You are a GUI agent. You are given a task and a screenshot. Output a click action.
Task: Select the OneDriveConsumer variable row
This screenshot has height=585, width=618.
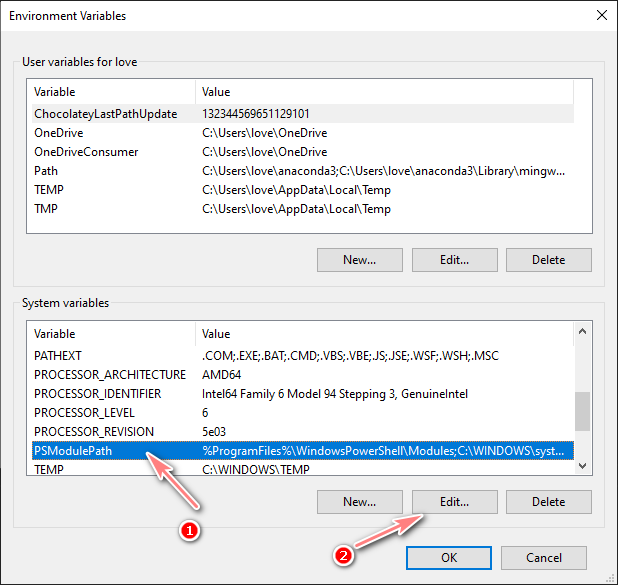86,152
